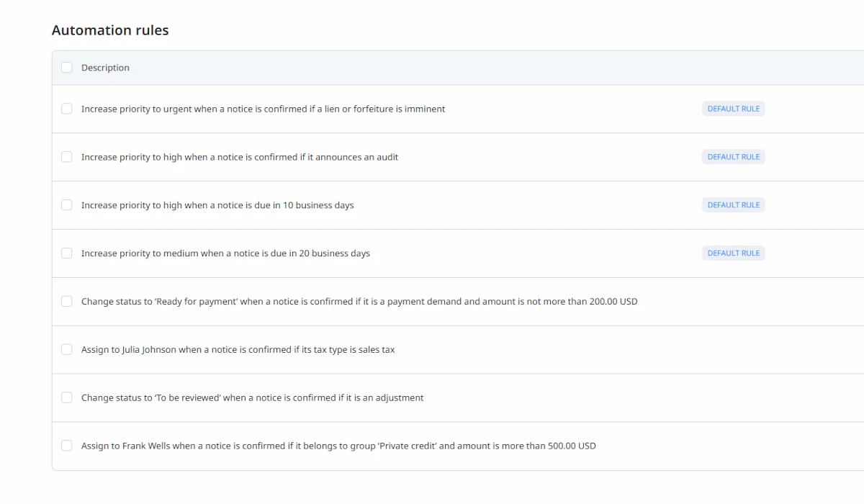Tick the checkbox for the 10 business days rule

[x=67, y=205]
